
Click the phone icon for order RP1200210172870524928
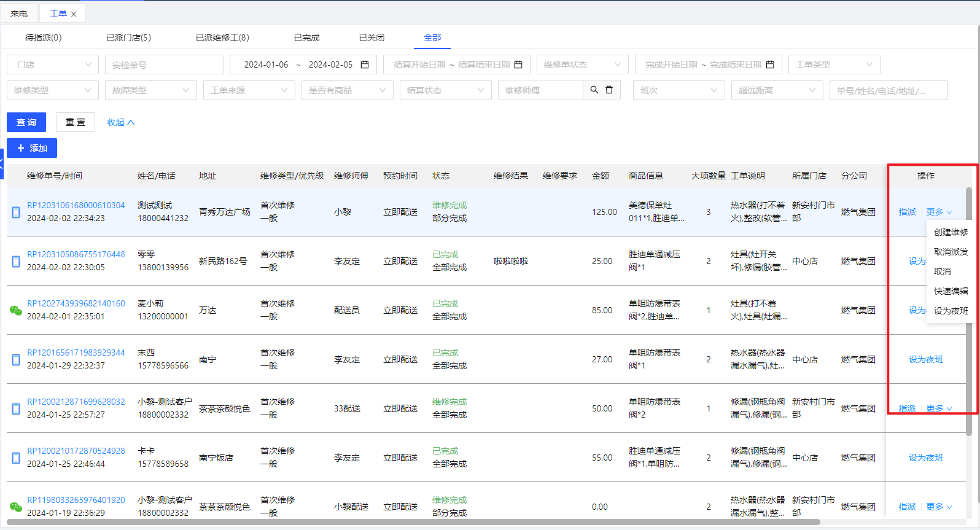coord(16,458)
